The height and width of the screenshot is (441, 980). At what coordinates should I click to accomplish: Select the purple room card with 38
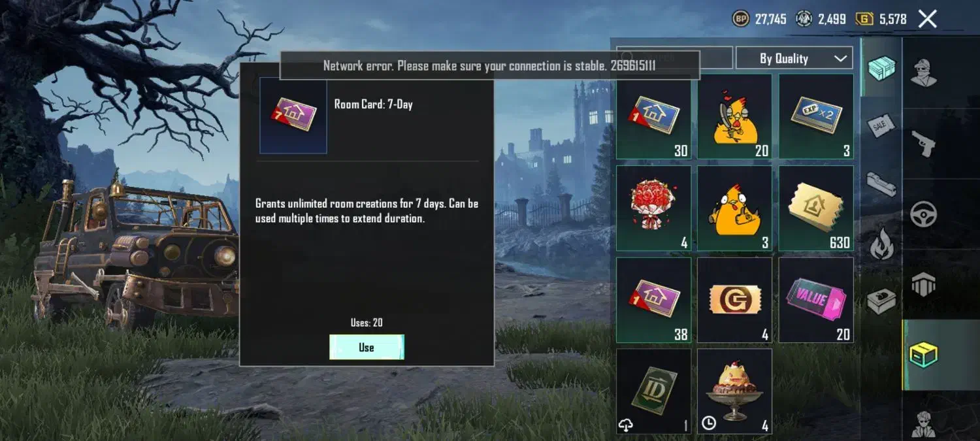click(x=653, y=300)
